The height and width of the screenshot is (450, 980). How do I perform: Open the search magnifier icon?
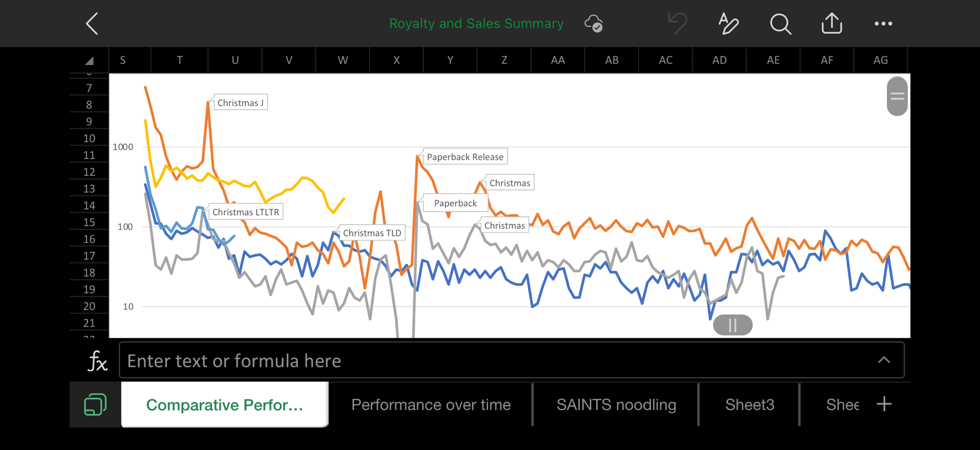[780, 24]
